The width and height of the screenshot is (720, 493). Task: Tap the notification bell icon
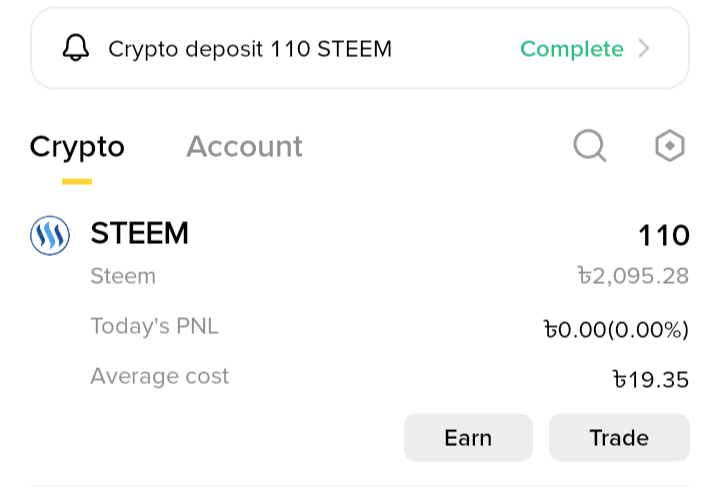[76, 48]
